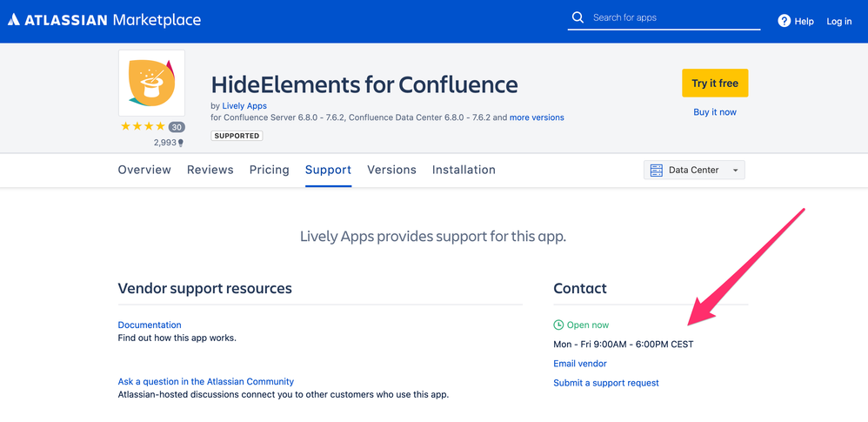Open the Lively Apps vendor link

244,106
